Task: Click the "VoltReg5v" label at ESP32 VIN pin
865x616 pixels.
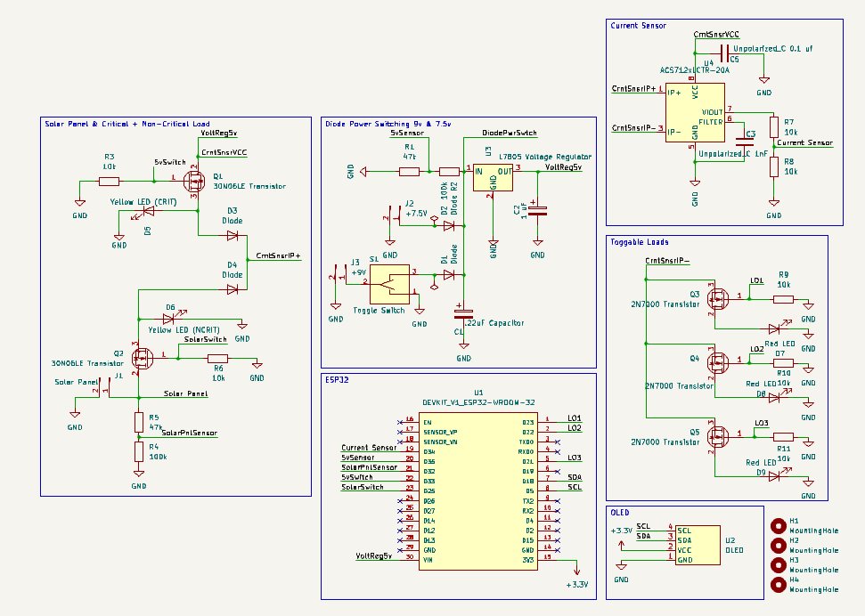Action: pyautogui.click(x=373, y=555)
